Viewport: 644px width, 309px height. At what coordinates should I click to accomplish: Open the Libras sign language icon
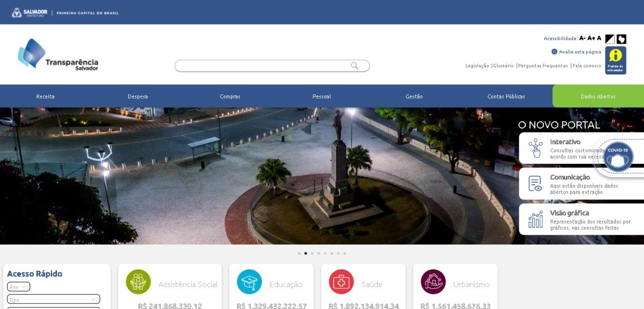coord(621,39)
